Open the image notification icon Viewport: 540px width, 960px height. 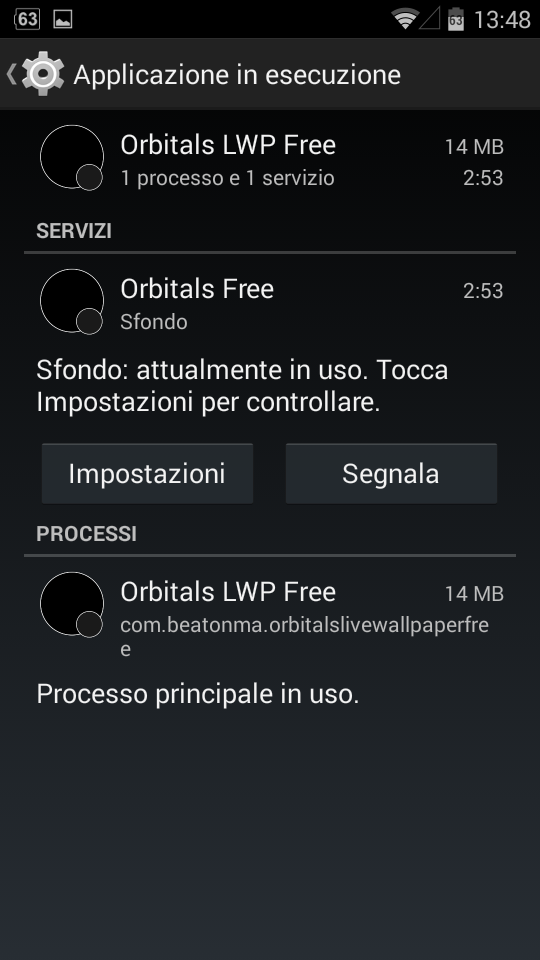pos(62,20)
